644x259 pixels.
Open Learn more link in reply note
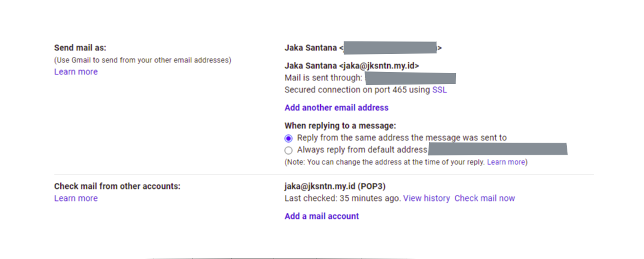pos(506,162)
